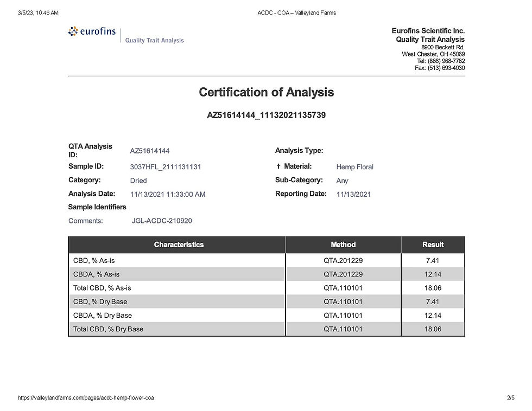Viewport: 532px width, 411px height.
Task: Select the Result column header
Action: click(x=433, y=245)
